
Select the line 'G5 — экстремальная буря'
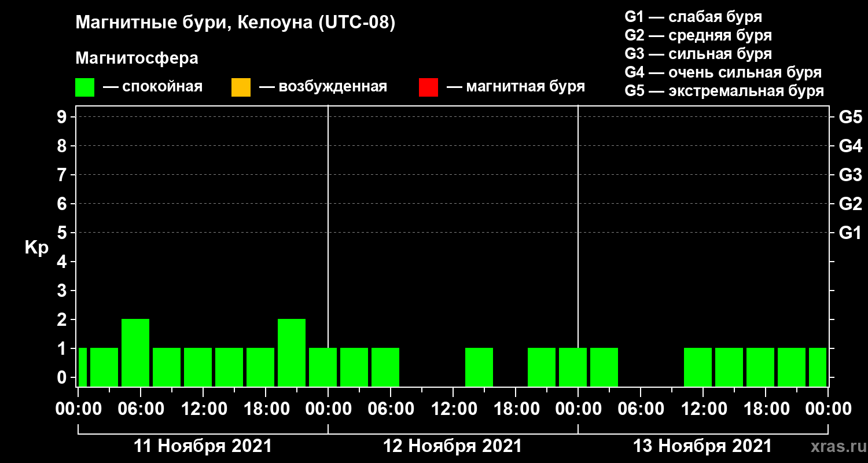[724, 91]
